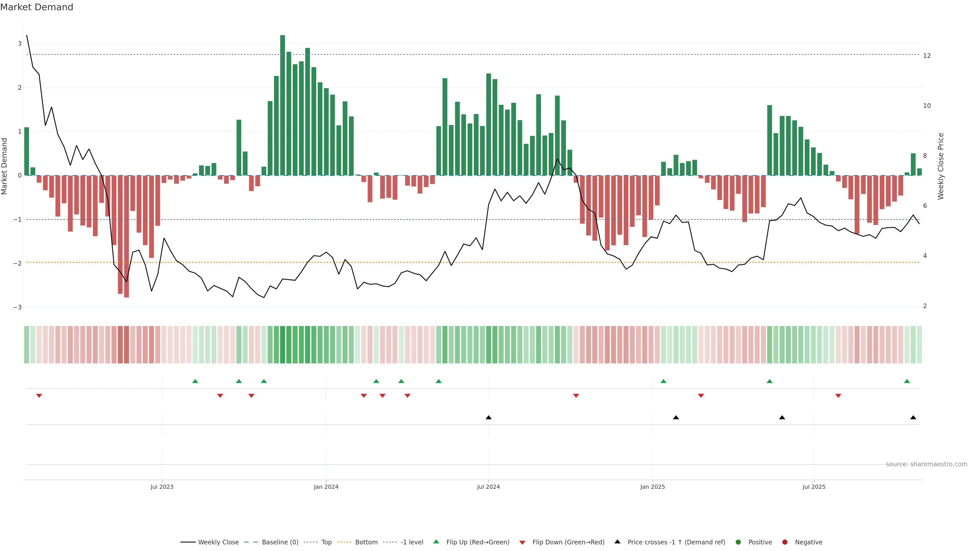Toggle the -1 level legend entry
980x551 pixels.
click(412, 542)
